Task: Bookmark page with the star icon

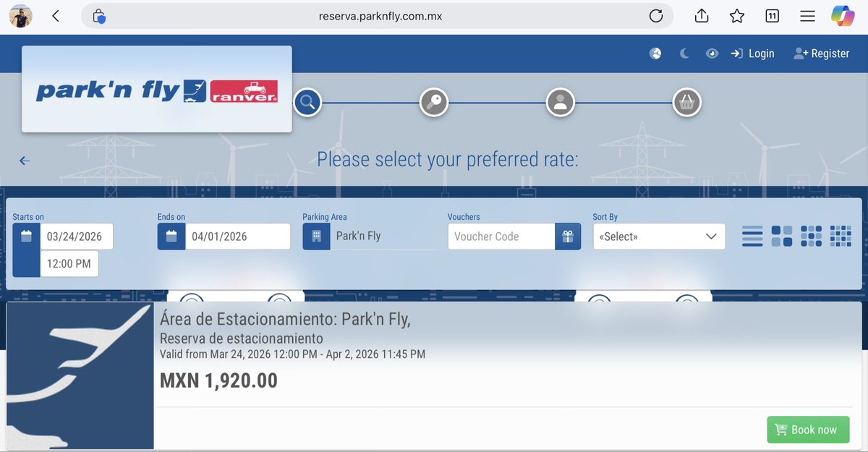Action: 737,16
